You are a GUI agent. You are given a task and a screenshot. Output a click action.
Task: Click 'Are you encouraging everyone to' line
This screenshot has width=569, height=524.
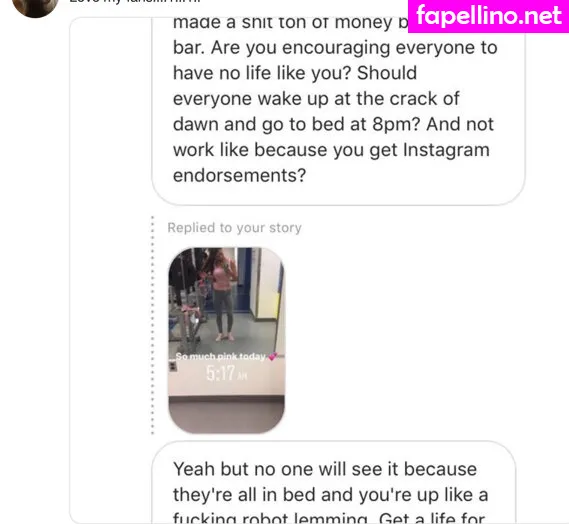[x=354, y=48]
